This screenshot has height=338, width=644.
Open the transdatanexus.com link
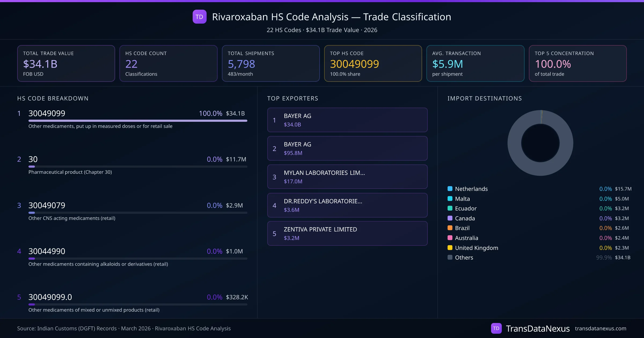(x=600, y=328)
